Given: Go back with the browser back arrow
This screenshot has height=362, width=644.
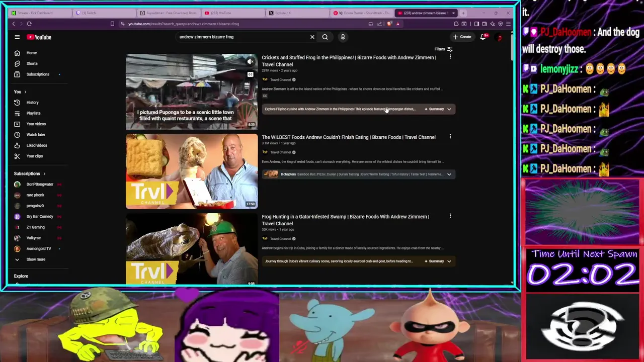Looking at the screenshot, I should click(x=14, y=24).
